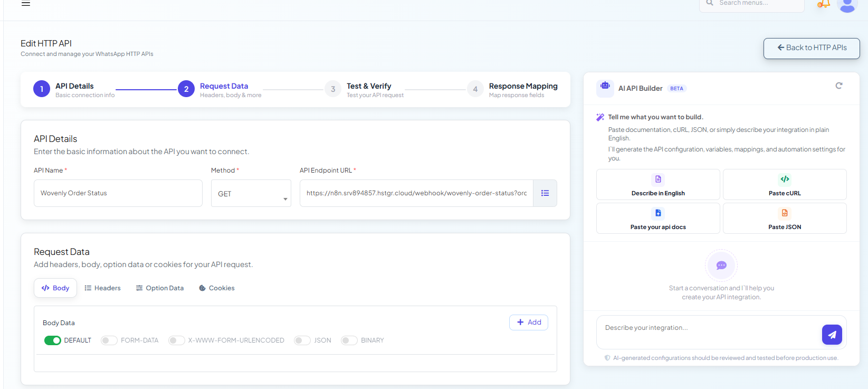Click the shield icon near AI disclaimer
Screen dimensions: 868x389
click(x=607, y=358)
